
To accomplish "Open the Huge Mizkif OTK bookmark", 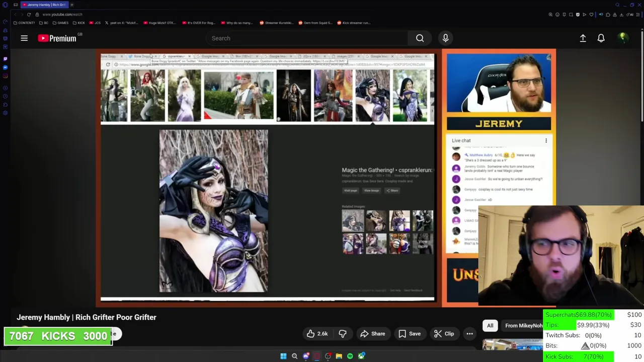I will (x=159, y=23).
